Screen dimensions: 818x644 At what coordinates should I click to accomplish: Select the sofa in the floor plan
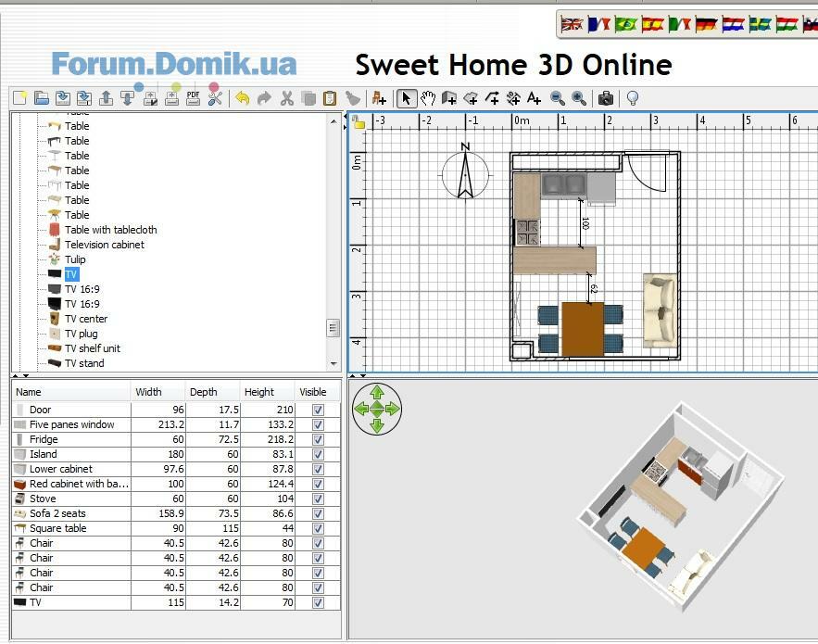[660, 310]
